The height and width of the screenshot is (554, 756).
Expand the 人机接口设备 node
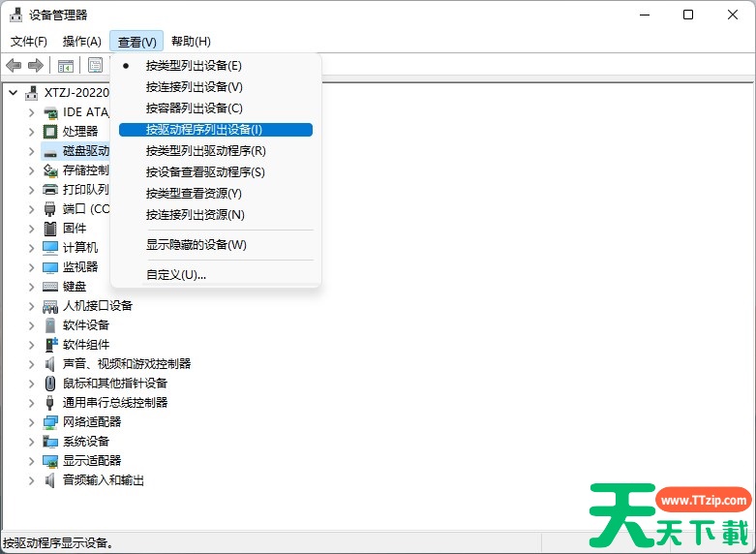32,306
